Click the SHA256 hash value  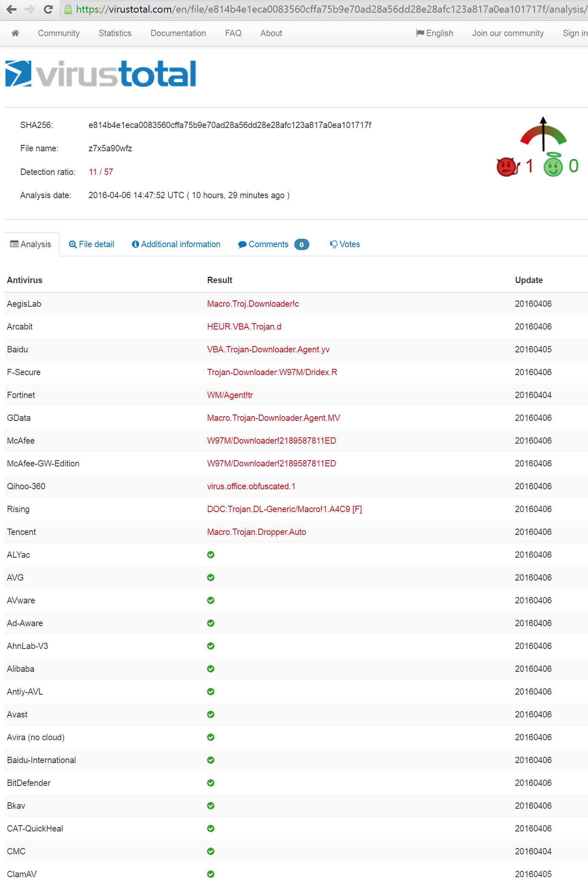230,125
